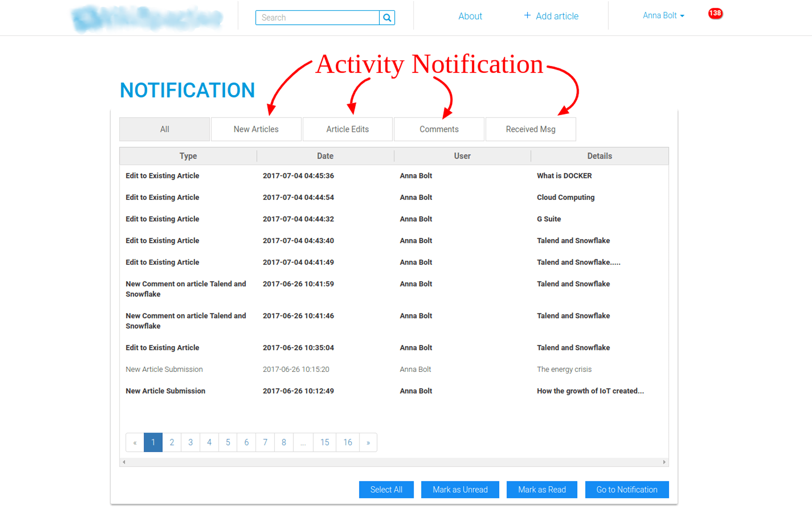Click the Mark as Read button

(x=542, y=490)
